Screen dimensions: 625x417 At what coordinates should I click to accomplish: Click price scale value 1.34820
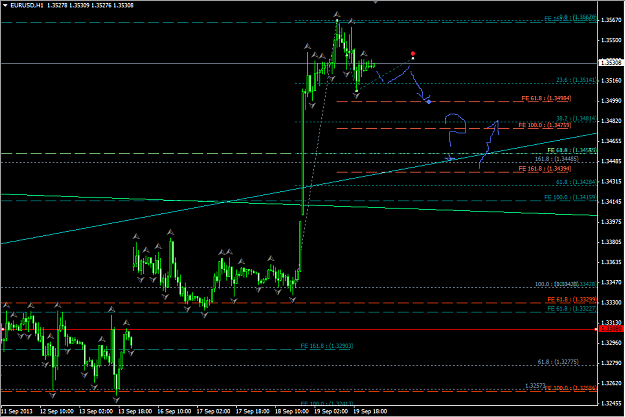point(611,121)
